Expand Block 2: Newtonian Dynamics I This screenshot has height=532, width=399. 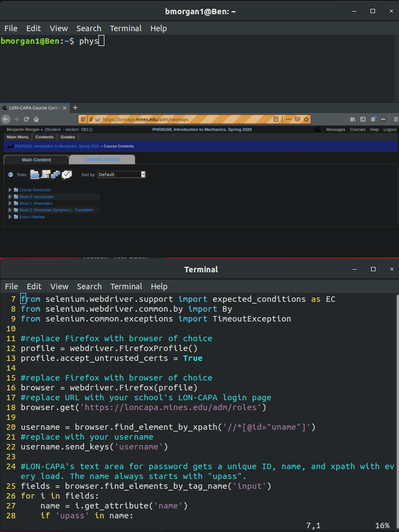point(10,210)
